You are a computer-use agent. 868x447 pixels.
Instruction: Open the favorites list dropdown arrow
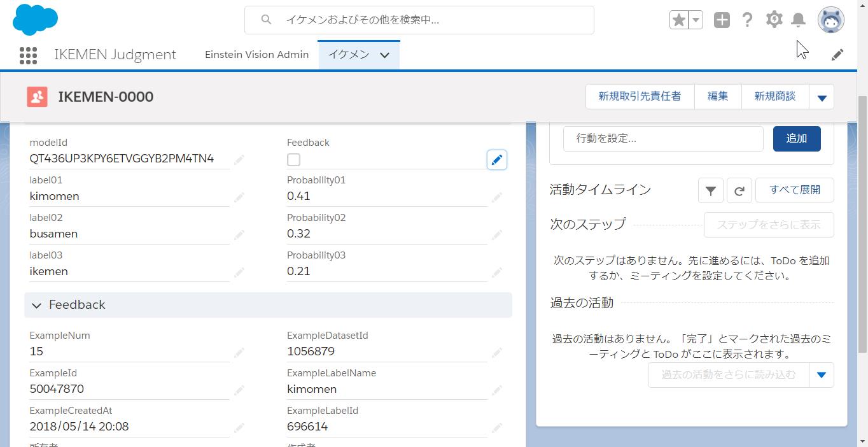click(x=696, y=20)
